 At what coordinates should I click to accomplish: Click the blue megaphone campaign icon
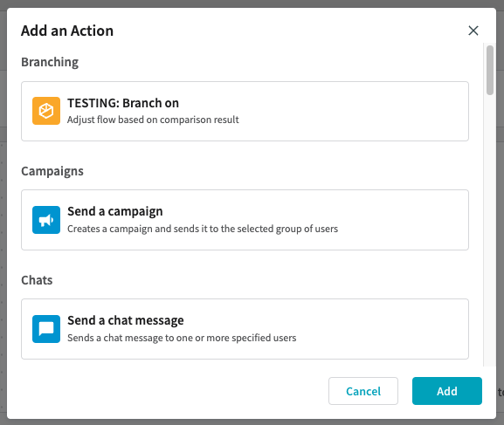coord(46,220)
